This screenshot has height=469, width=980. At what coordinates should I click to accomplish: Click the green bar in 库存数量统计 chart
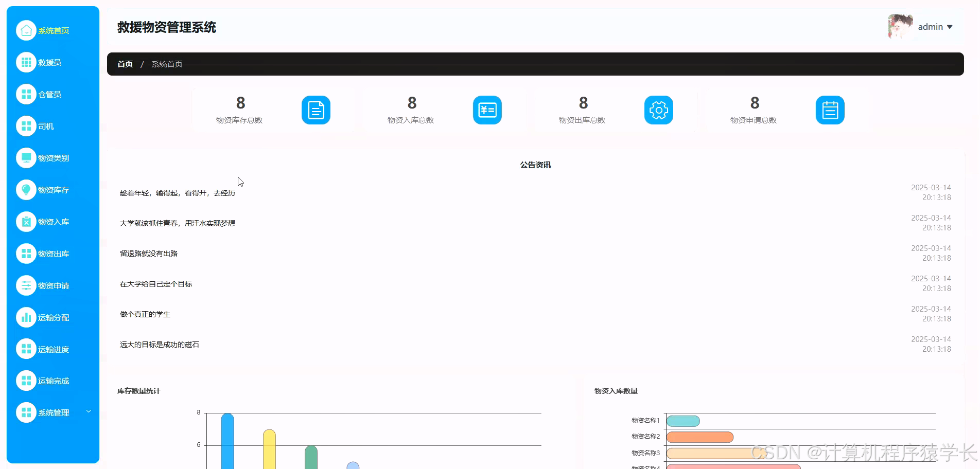click(311, 457)
